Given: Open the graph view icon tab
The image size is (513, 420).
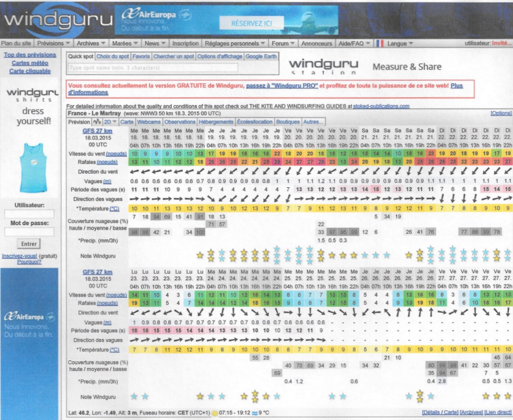Looking at the screenshot, I should tap(97, 122).
